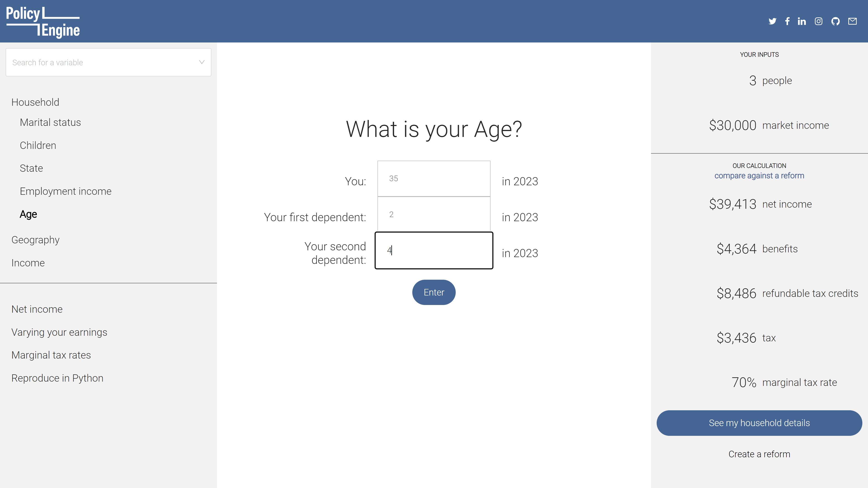Open the Instagram icon link
Screen dimensions: 868x488
818,21
